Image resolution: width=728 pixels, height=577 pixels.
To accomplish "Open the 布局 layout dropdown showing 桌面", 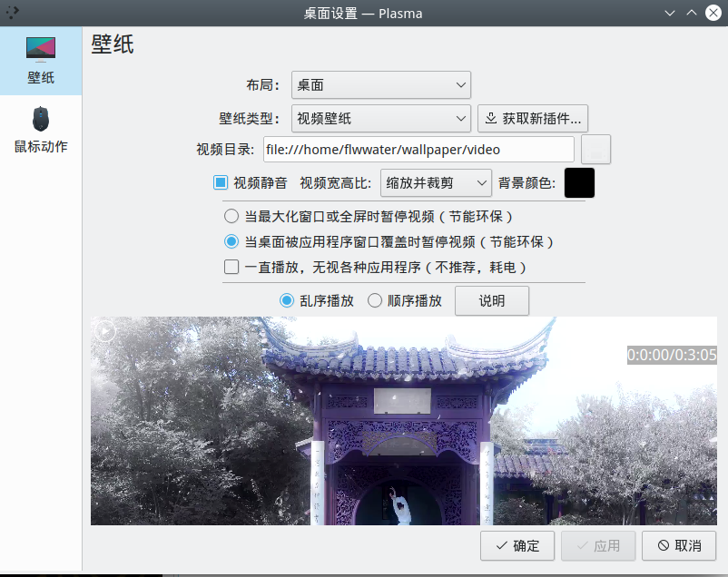I will [380, 85].
